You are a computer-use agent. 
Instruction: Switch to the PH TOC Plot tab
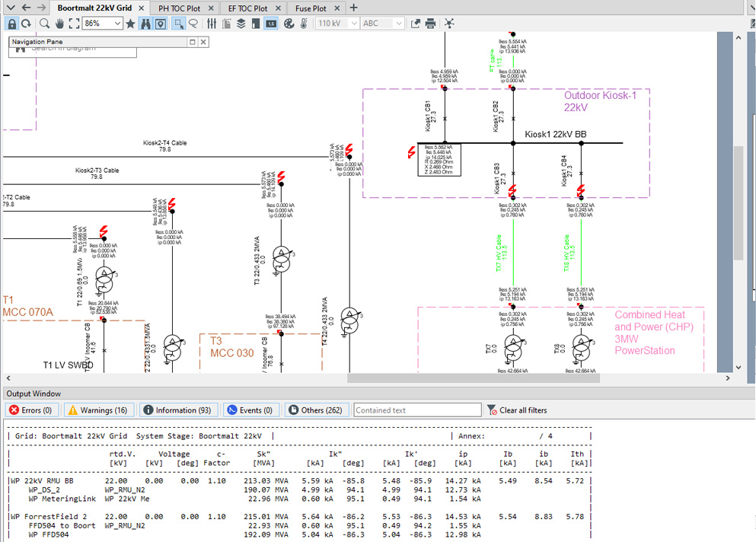pos(179,8)
